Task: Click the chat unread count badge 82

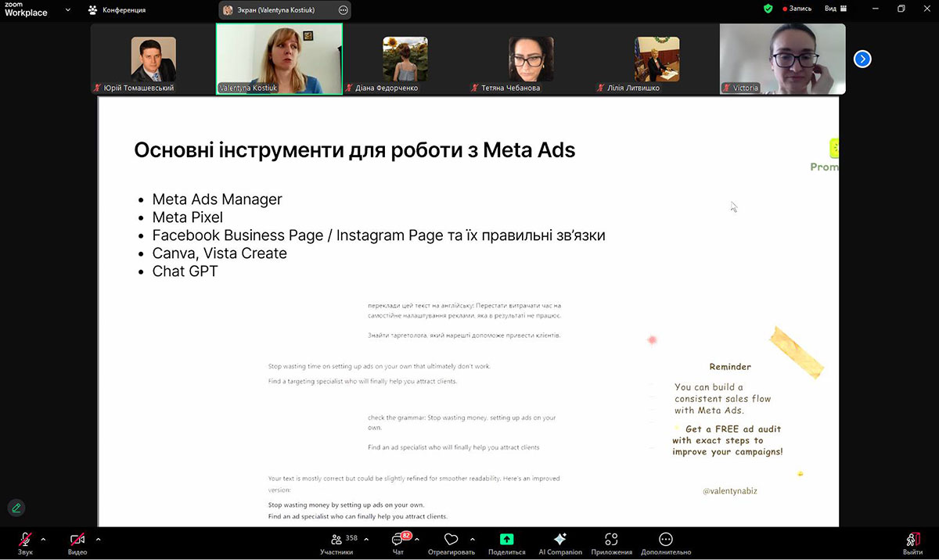Action: point(406,536)
